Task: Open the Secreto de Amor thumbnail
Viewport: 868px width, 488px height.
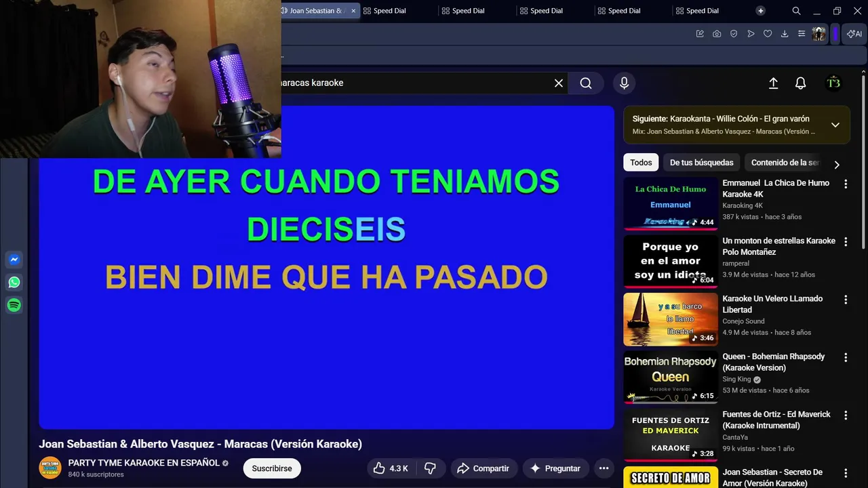Action: [671, 477]
